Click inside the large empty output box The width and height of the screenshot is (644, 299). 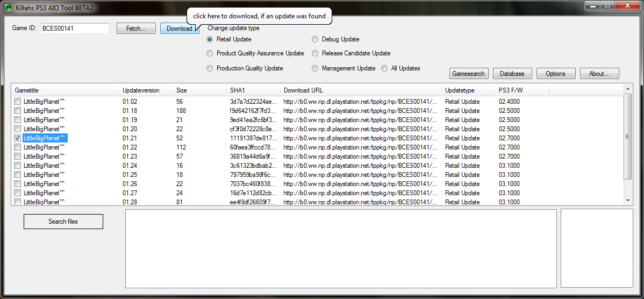click(x=341, y=248)
